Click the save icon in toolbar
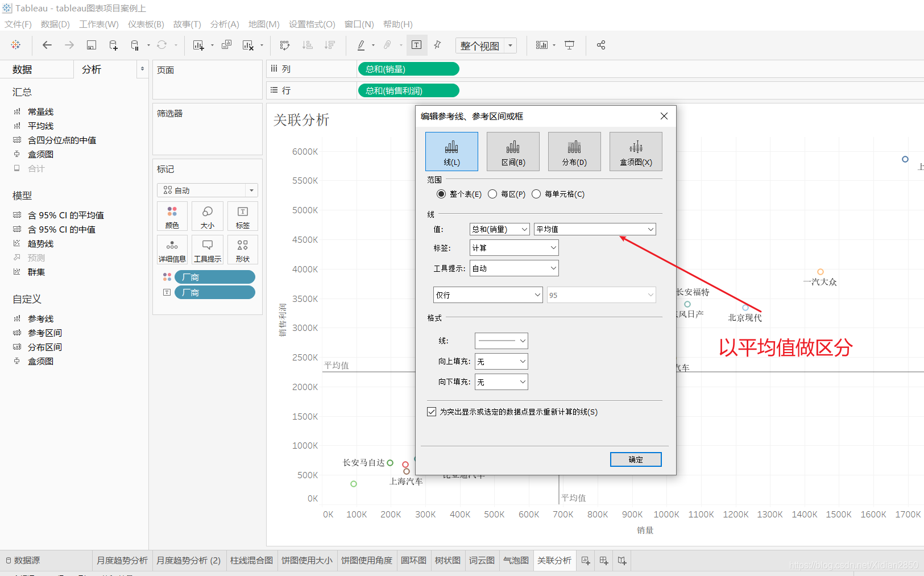924x576 pixels. tap(91, 45)
